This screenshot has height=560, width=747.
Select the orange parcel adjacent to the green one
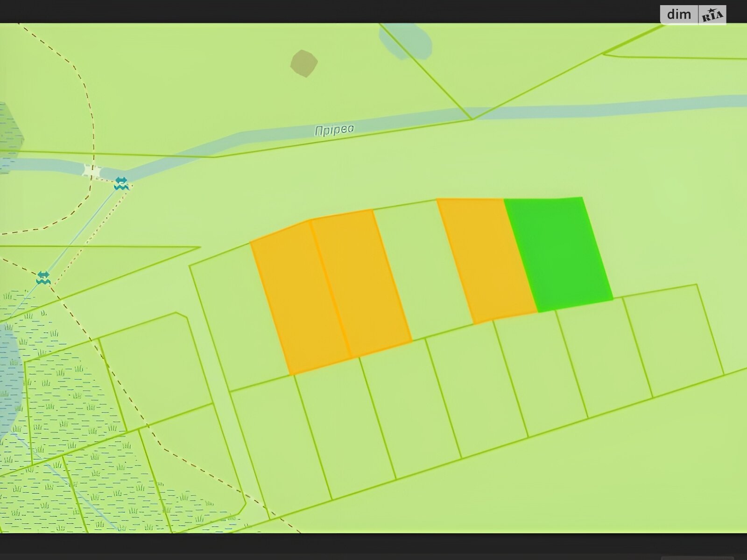[x=486, y=259]
